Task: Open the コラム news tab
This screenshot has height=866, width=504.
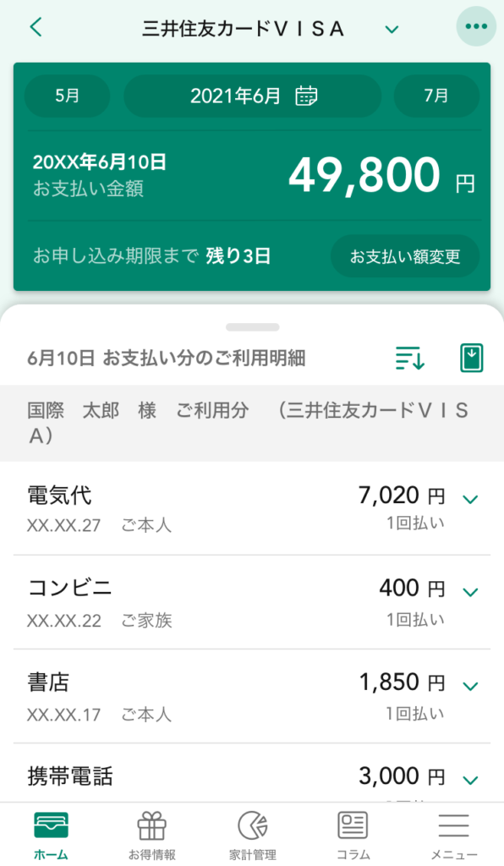Action: [353, 836]
